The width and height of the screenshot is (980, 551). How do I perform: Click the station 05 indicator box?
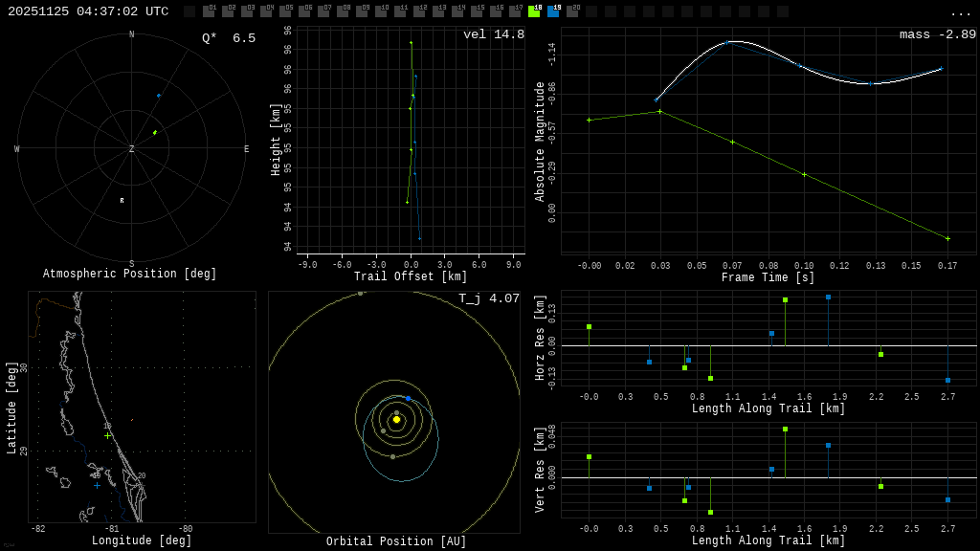pyautogui.click(x=285, y=11)
